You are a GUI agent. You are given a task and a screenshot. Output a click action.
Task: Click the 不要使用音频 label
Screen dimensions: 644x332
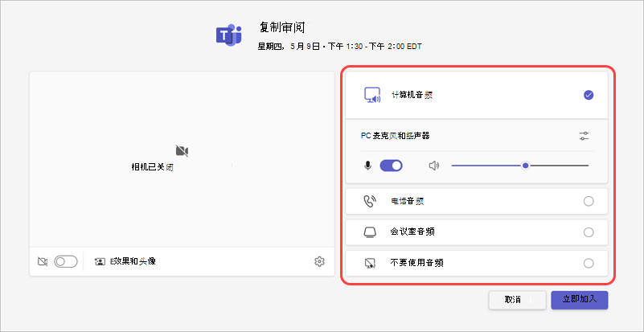tap(417, 264)
